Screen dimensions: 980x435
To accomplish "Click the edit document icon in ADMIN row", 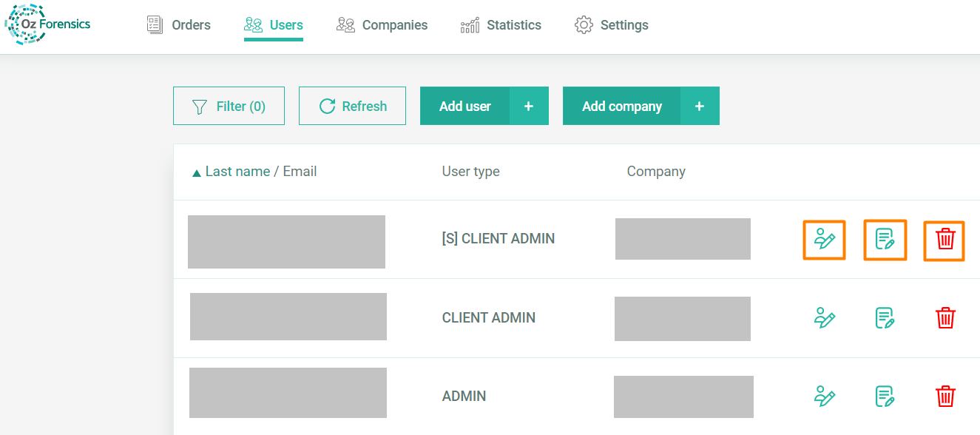I will tap(885, 397).
